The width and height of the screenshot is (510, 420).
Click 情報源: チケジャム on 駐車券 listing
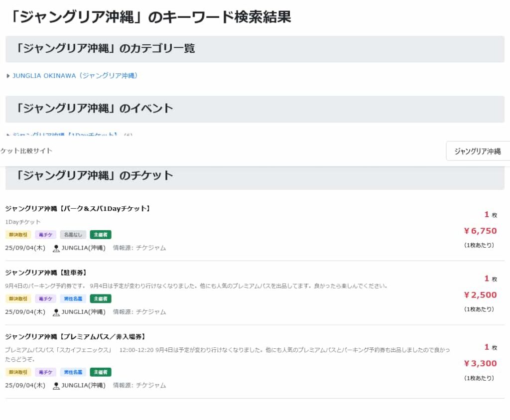pyautogui.click(x=139, y=312)
